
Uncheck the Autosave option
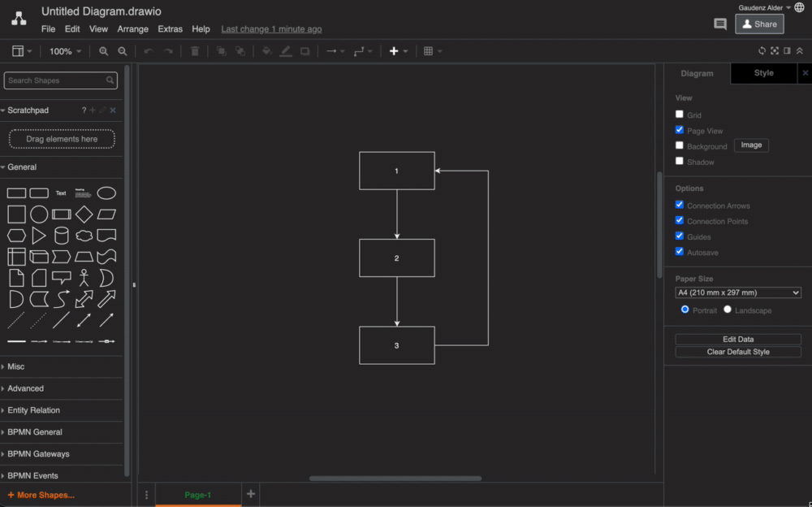coord(679,251)
